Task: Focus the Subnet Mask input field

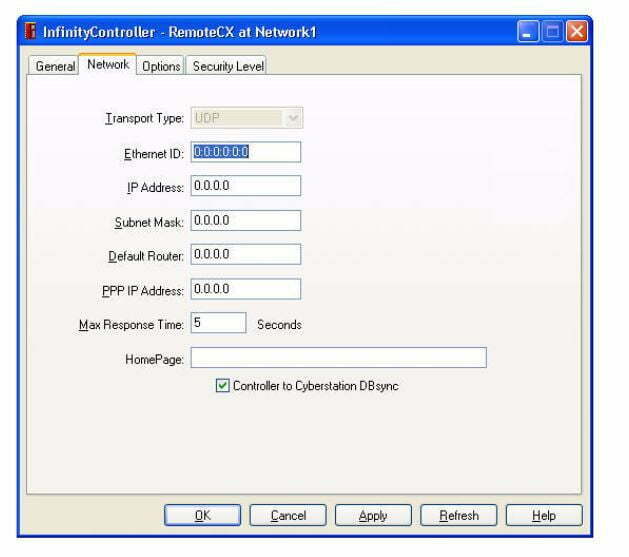Action: click(246, 220)
